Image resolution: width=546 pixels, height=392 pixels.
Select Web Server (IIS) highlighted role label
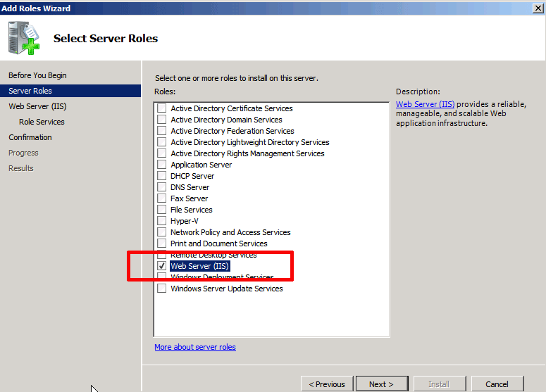pos(199,266)
